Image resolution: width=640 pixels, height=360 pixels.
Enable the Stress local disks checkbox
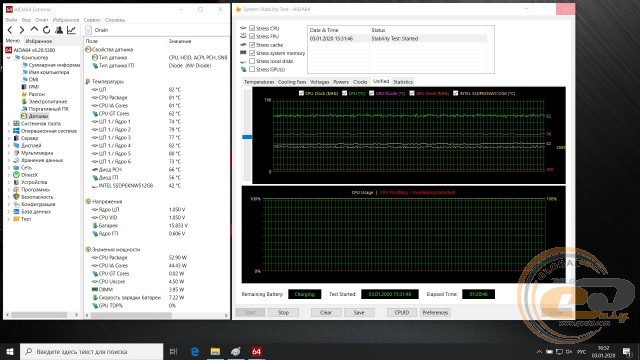[252, 61]
